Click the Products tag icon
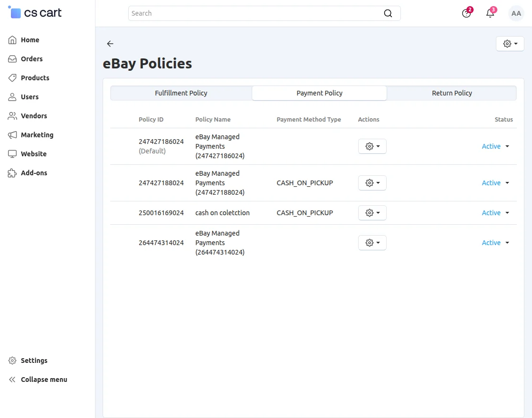 coord(12,78)
